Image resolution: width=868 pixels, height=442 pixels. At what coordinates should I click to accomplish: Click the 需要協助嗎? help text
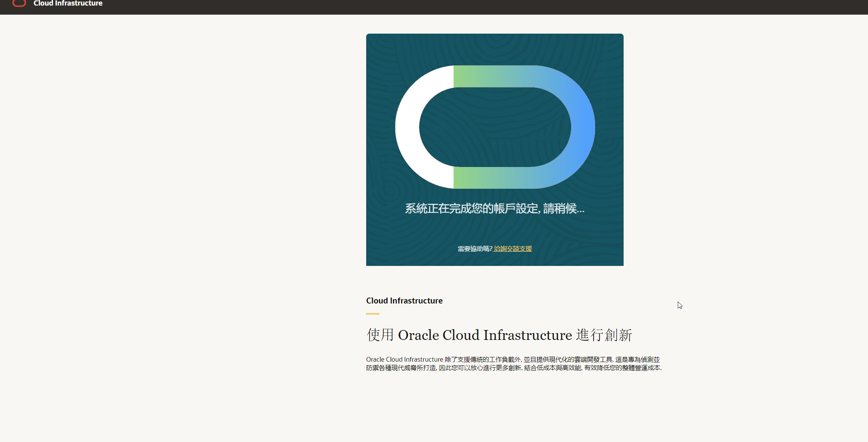point(475,249)
